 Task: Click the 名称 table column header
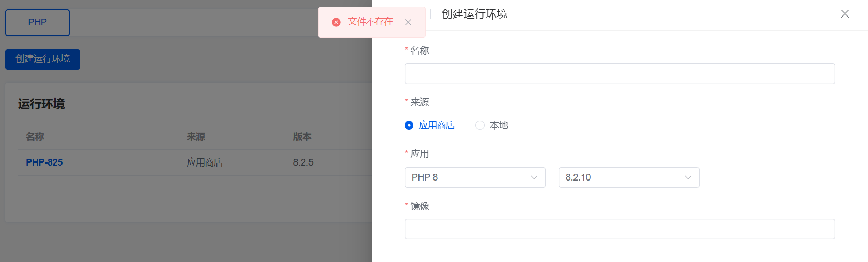pos(35,137)
